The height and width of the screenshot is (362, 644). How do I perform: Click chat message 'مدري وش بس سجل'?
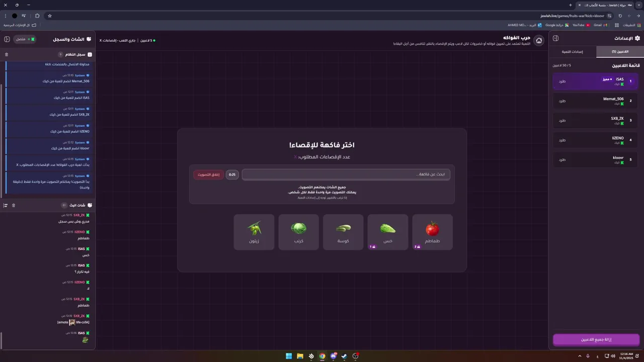tap(74, 221)
